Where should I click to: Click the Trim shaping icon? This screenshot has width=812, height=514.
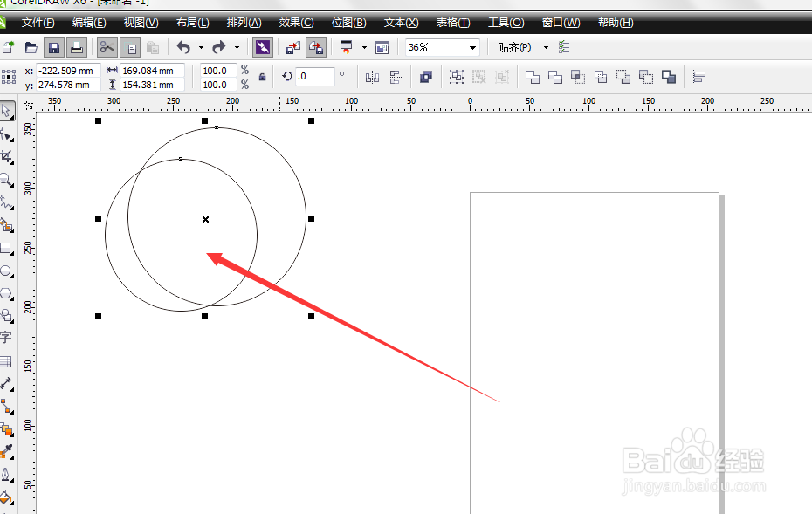coord(554,77)
